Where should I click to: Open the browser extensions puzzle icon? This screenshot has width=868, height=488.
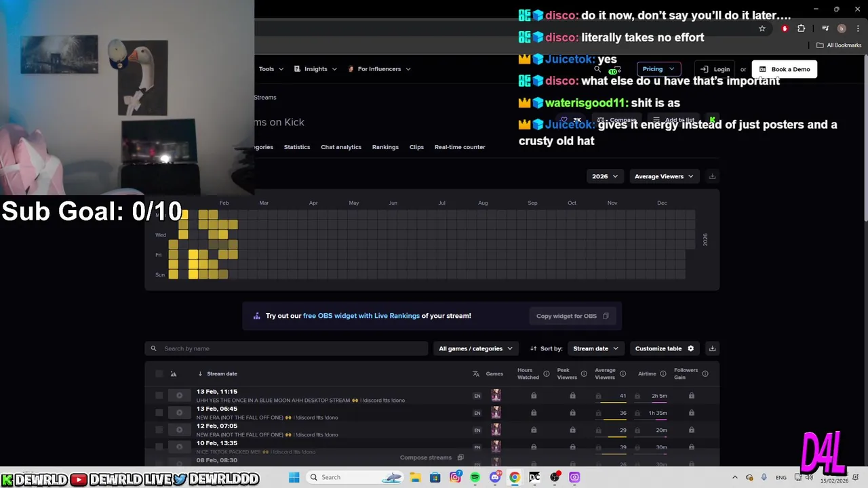point(802,28)
